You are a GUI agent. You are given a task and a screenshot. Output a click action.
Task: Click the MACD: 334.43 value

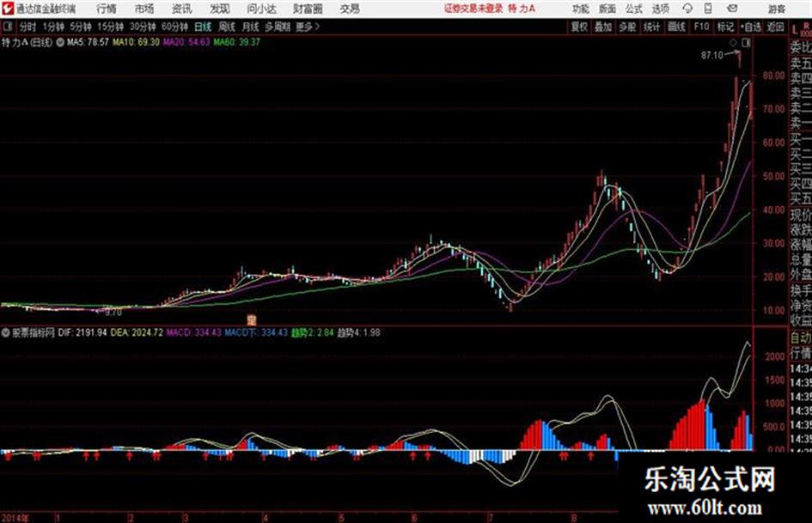(x=193, y=332)
